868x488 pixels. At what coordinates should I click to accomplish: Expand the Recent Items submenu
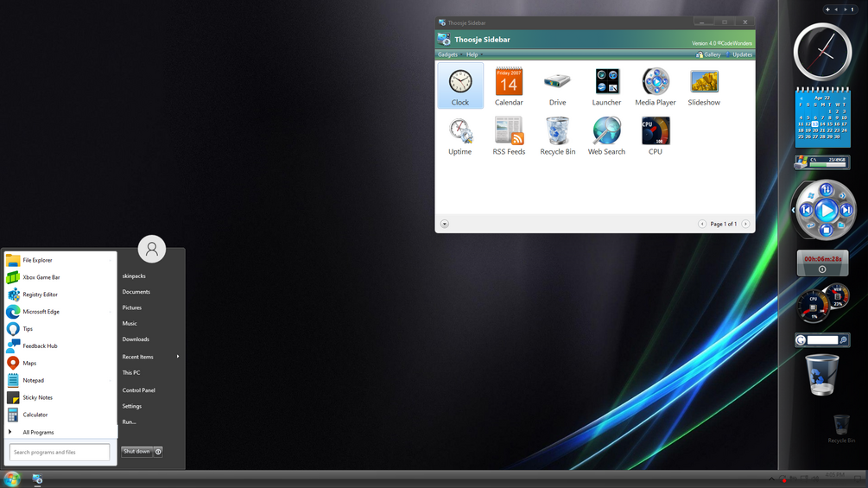coord(150,357)
